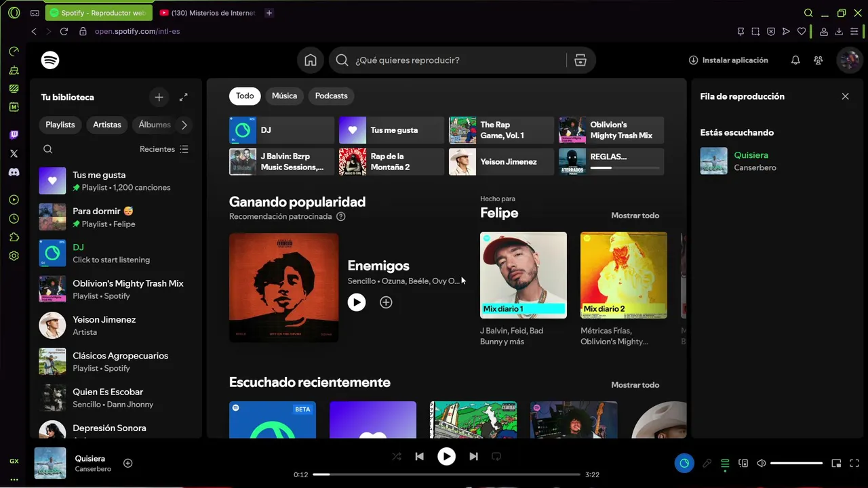Open browser tab search magnifier
This screenshot has height=488, width=868.
808,13
